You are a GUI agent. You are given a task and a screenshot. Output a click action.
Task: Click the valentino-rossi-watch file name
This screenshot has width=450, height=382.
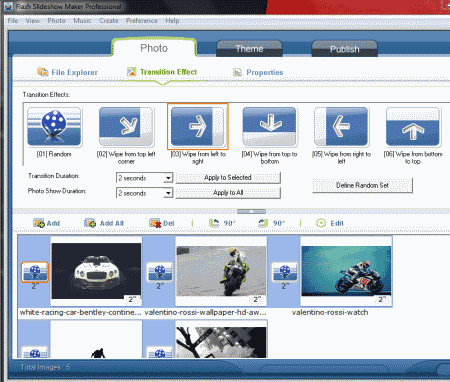(330, 312)
